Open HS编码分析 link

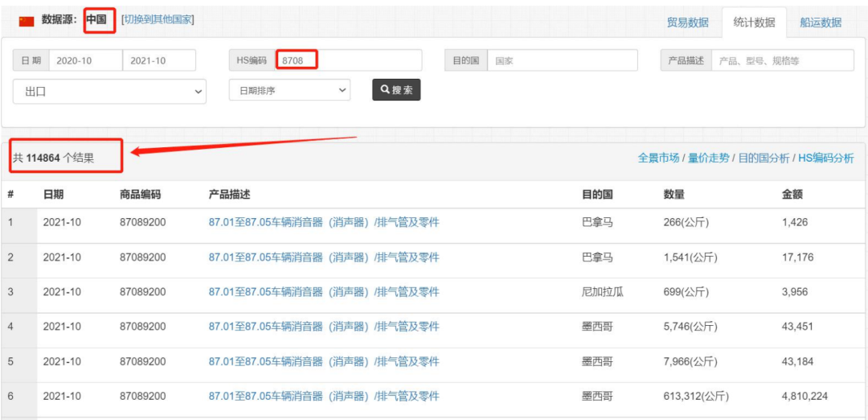pos(826,159)
